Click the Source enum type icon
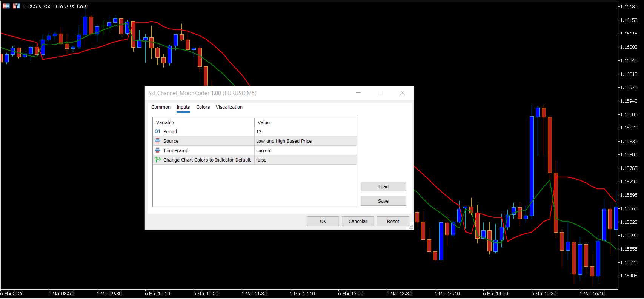The image size is (644, 299). point(158,141)
